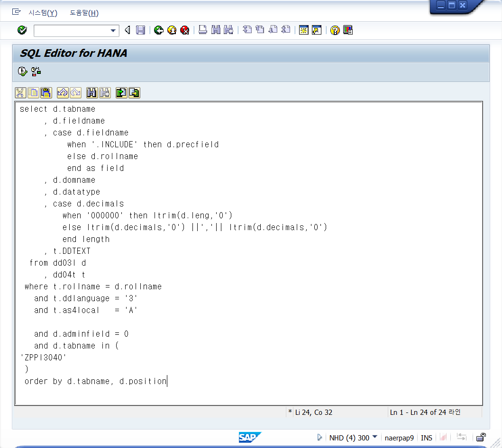Click the SAP logo
Image resolution: width=502 pixels, height=448 pixels.
pyautogui.click(x=250, y=437)
